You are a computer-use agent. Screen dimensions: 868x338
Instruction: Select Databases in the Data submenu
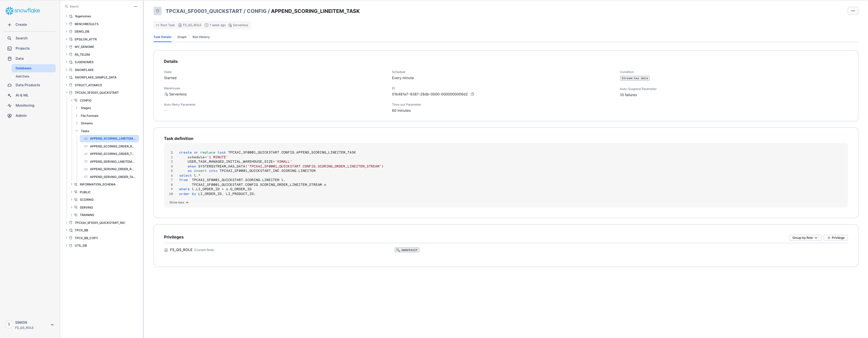34,68
